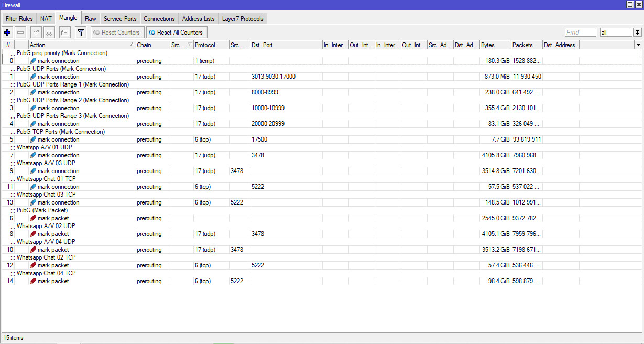Click mark connection icon in rule 9
The image size is (644, 344).
point(33,171)
